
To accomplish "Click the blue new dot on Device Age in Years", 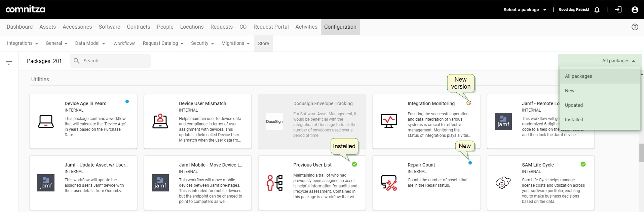I will (x=127, y=101).
